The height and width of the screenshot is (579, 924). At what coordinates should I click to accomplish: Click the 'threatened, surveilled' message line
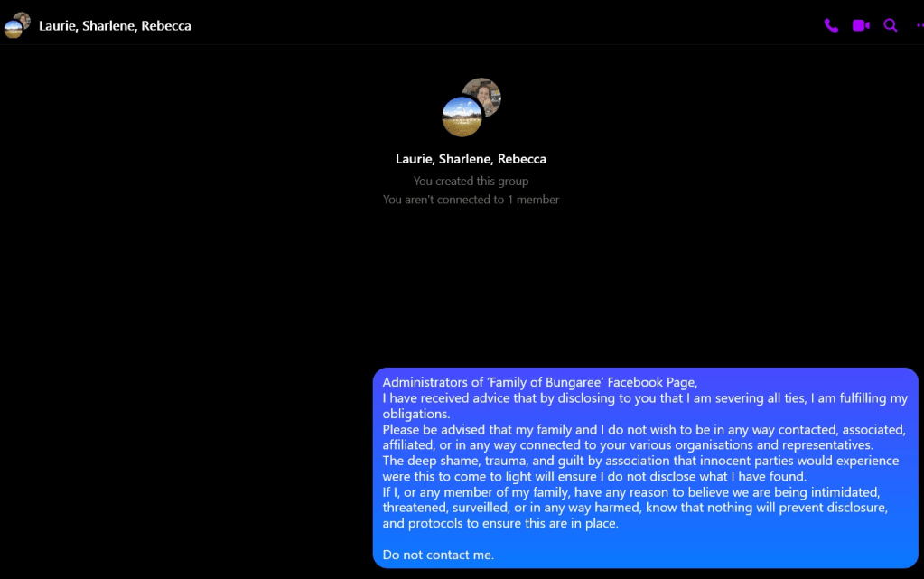pyautogui.click(x=634, y=508)
